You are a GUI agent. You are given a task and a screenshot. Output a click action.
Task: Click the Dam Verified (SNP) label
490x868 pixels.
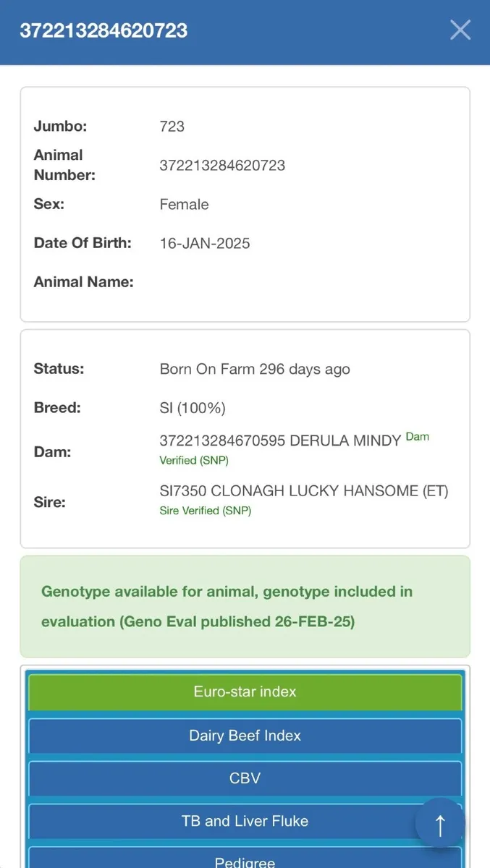pyautogui.click(x=194, y=460)
